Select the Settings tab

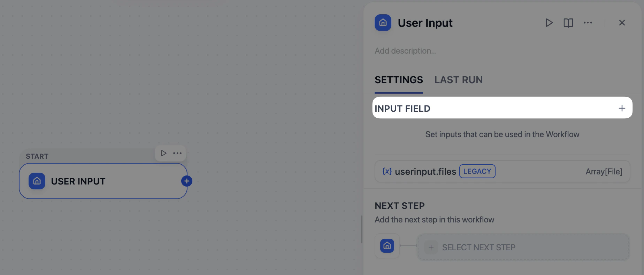399,80
